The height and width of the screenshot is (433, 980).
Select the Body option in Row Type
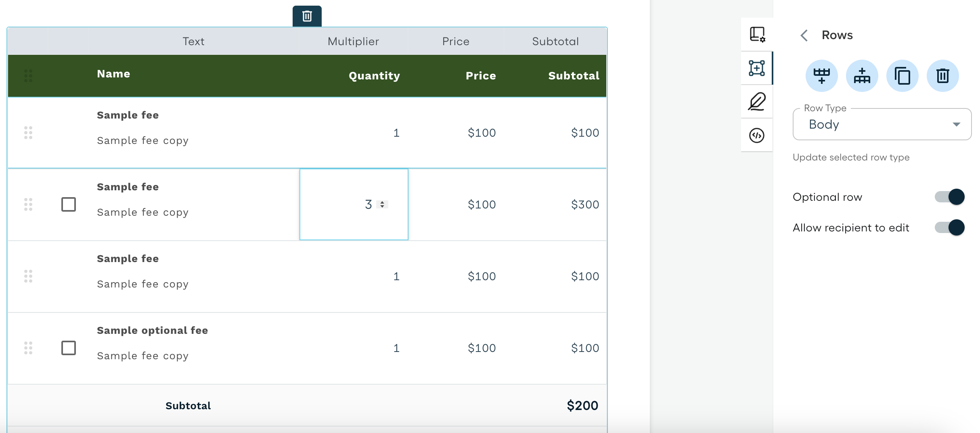click(823, 124)
